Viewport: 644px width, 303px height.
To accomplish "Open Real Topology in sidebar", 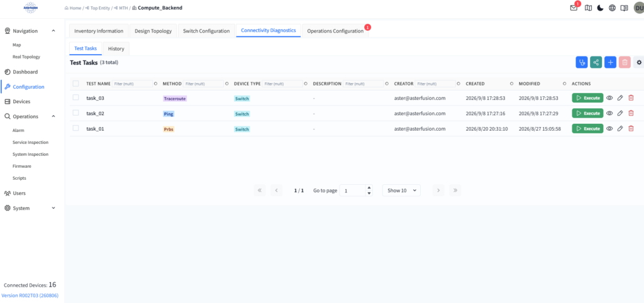I will (x=26, y=57).
